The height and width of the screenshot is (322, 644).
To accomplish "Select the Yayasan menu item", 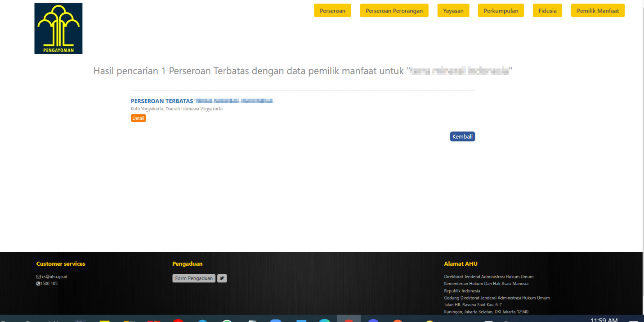I will click(453, 11).
